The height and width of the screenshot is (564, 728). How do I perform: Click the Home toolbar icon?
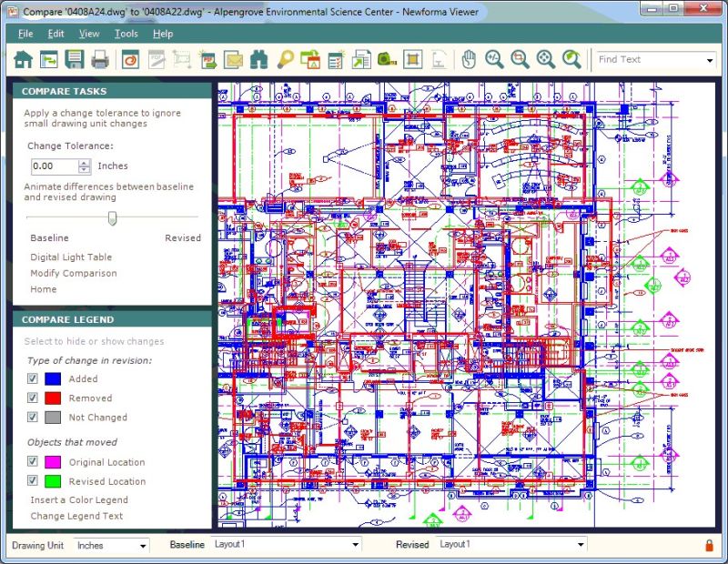click(24, 58)
